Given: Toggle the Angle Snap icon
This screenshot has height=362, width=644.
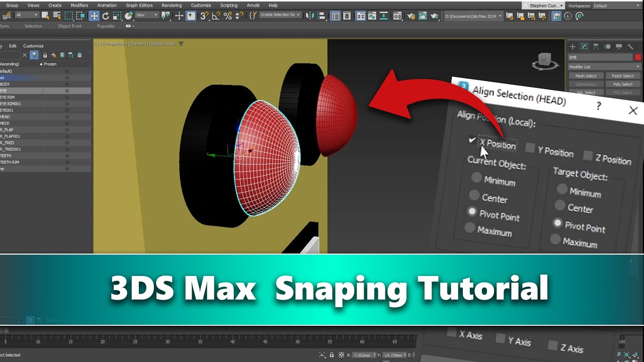Looking at the screenshot, I should [216, 16].
